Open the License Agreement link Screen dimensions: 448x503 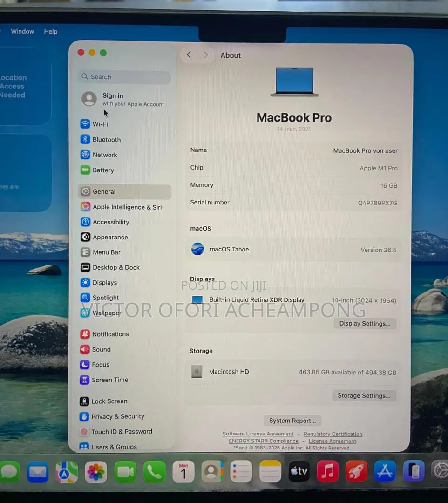(332, 442)
